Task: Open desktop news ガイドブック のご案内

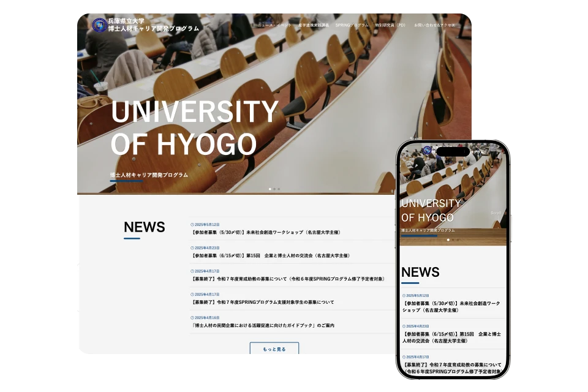Action: click(x=263, y=325)
